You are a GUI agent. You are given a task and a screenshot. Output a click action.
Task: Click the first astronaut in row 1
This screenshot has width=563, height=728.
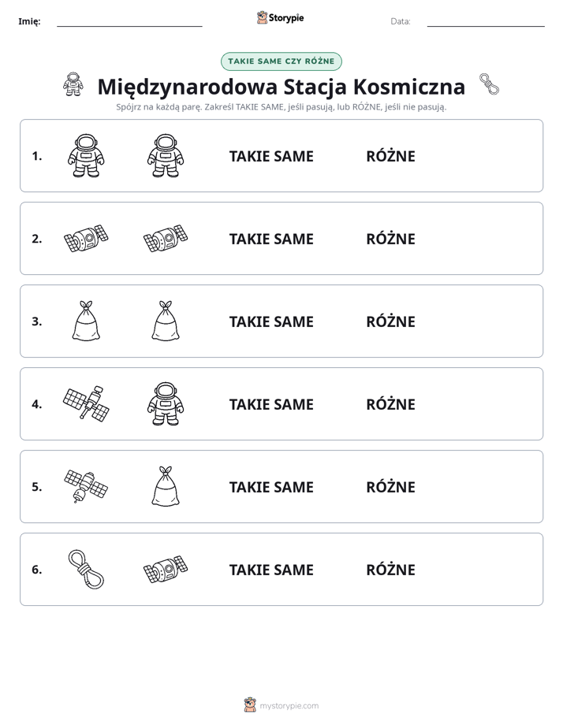86,155
